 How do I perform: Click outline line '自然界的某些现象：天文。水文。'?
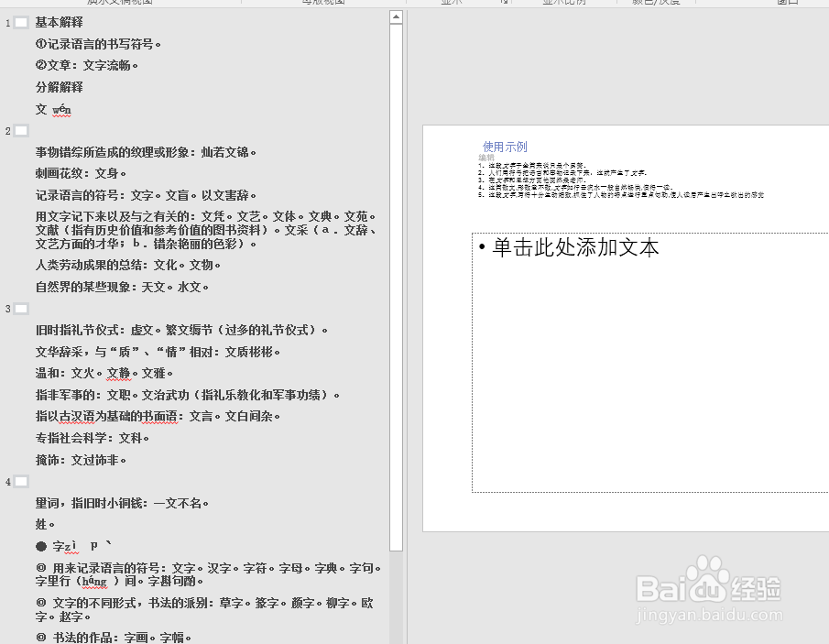coord(122,287)
